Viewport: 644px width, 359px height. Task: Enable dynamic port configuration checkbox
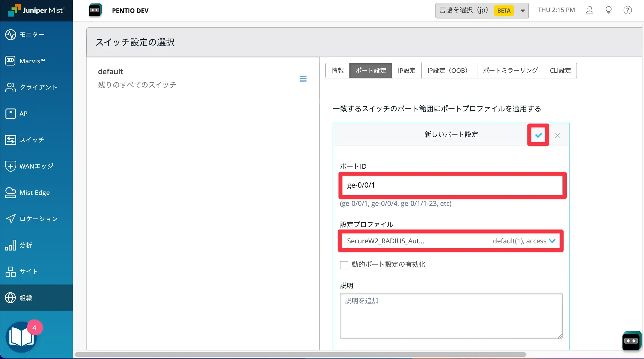click(344, 265)
